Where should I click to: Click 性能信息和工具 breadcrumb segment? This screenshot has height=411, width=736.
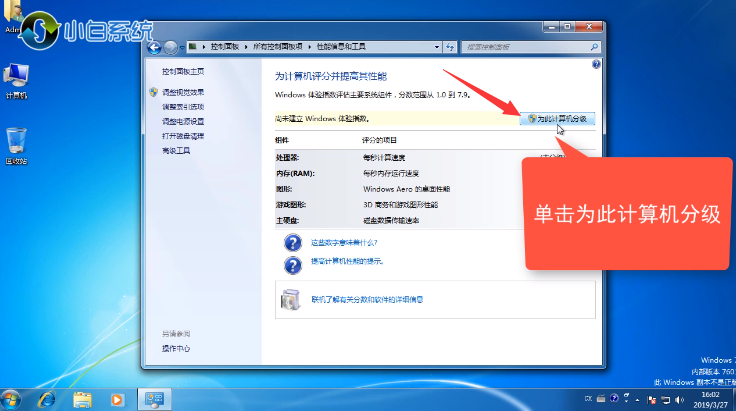(341, 47)
